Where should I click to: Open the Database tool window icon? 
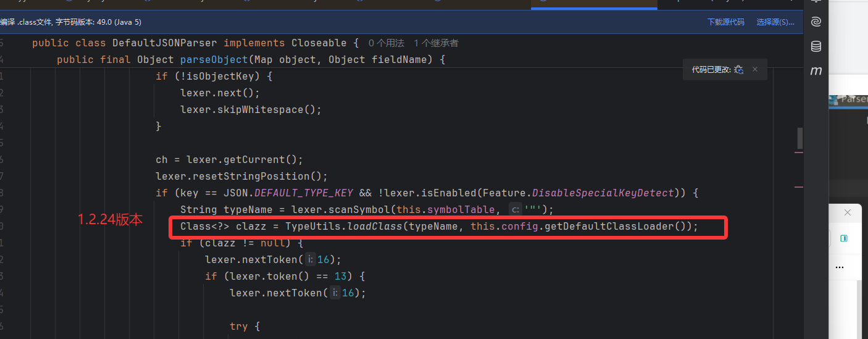(816, 46)
